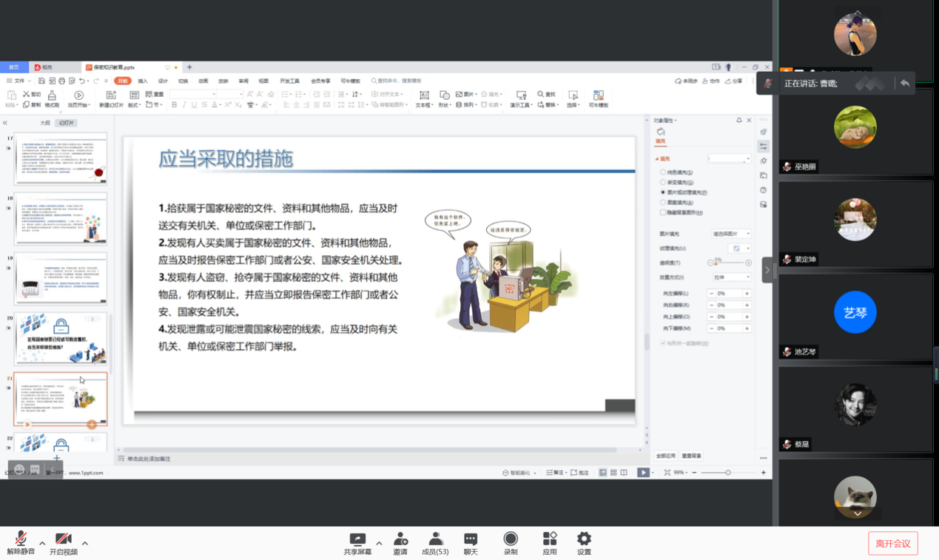The image size is (939, 560).
Task: Expand audio options arrow beside 解除静音
Action: click(x=42, y=544)
